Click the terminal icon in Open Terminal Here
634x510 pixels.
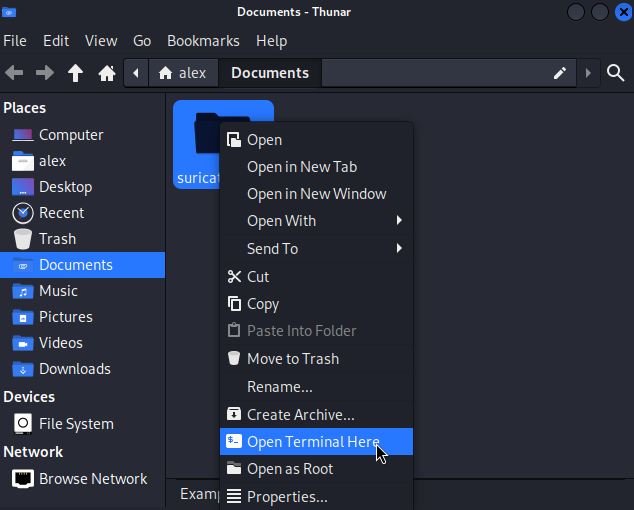coord(234,441)
